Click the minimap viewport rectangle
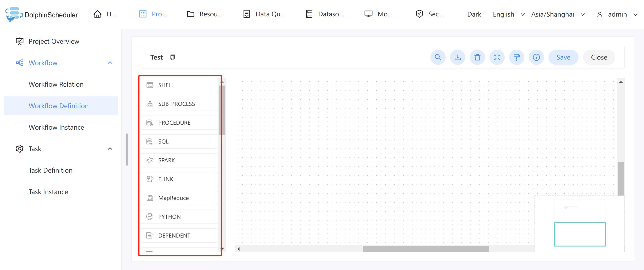Image resolution: width=644 pixels, height=270 pixels. (580, 234)
